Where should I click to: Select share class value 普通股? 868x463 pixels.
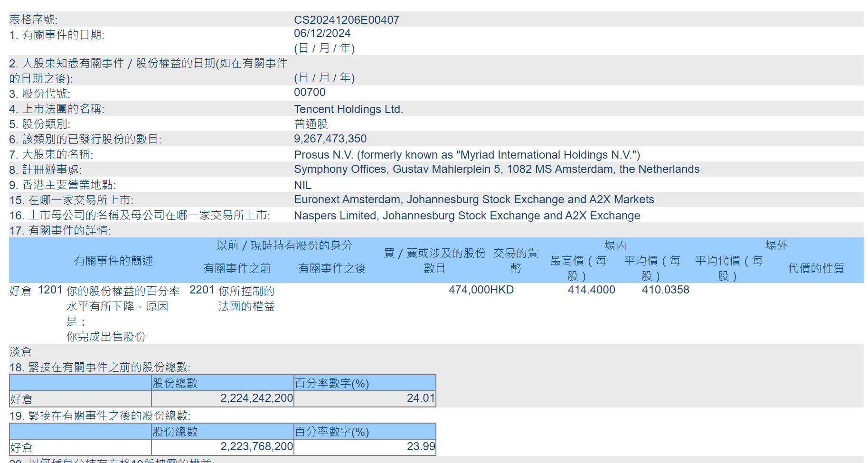click(x=311, y=124)
